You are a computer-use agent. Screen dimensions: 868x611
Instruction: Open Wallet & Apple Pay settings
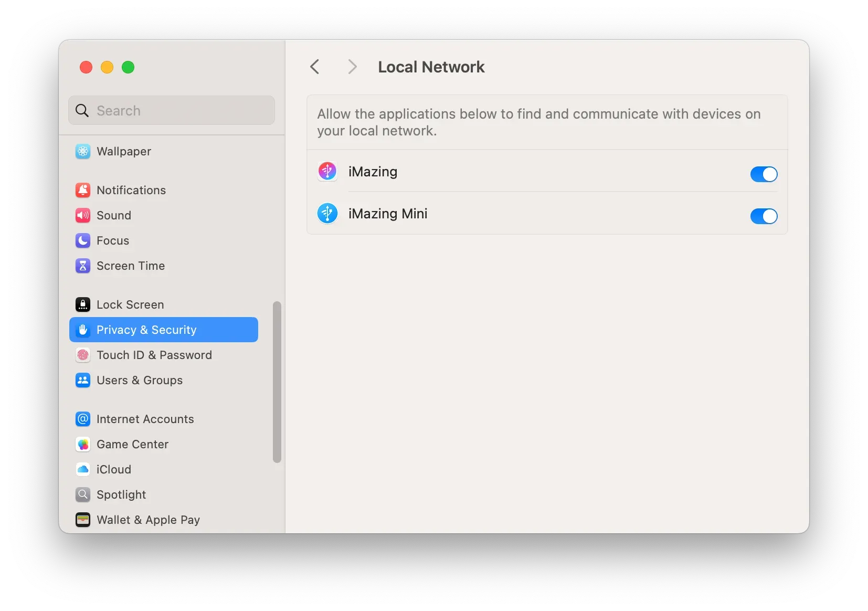click(x=148, y=520)
